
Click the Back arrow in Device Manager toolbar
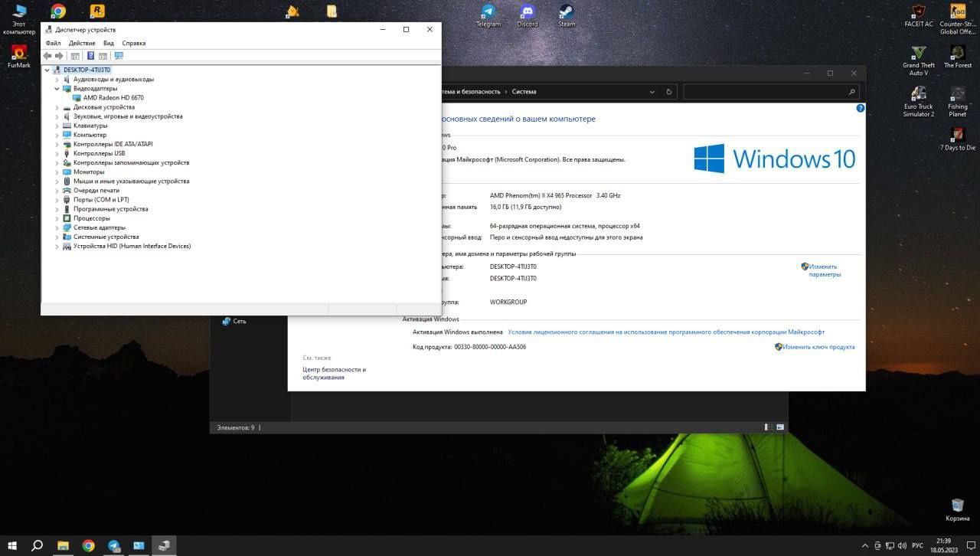47,56
